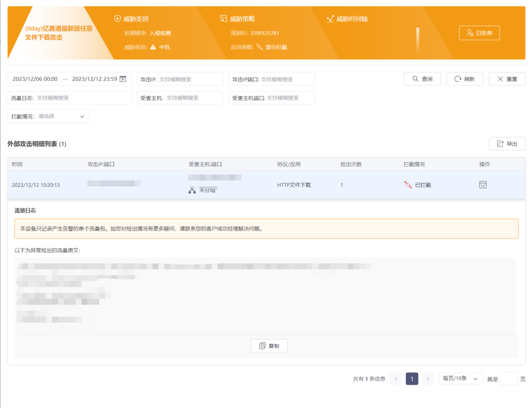Copy traffic log with 复制 button
This screenshot has width=532, height=408.
(269, 346)
